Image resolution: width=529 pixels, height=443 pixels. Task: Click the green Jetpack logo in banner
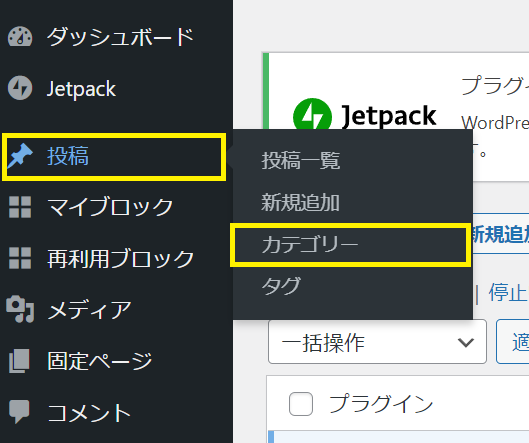pos(312,115)
